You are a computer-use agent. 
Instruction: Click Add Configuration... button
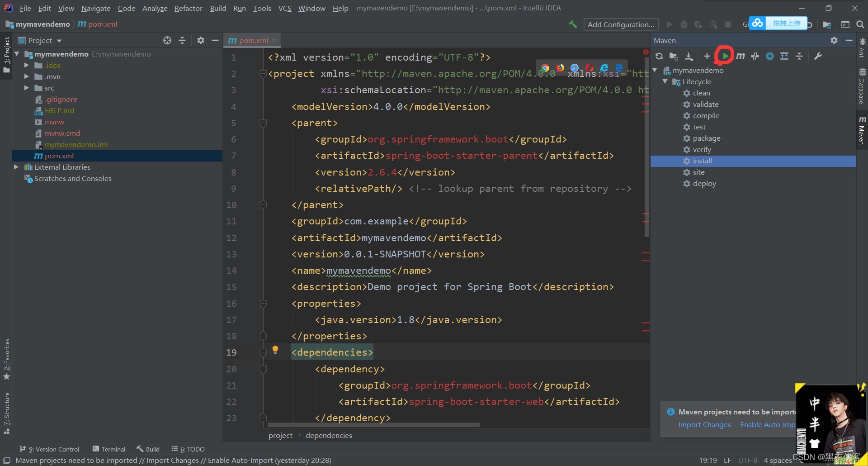click(621, 24)
